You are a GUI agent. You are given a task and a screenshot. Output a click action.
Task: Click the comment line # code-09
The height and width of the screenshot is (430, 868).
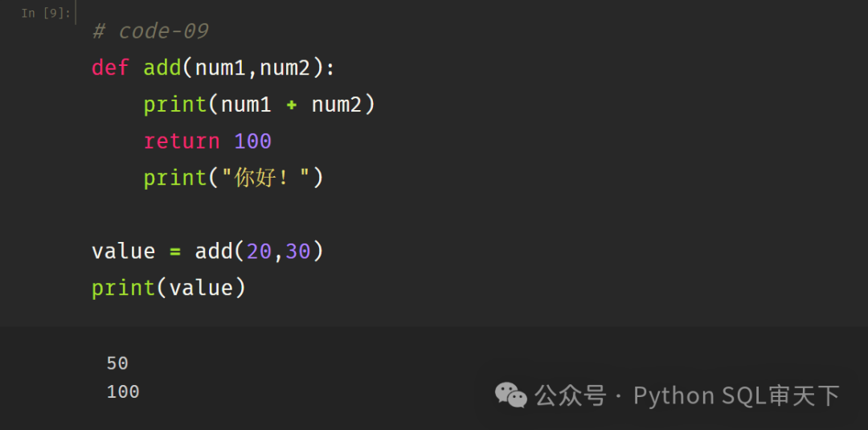[150, 31]
